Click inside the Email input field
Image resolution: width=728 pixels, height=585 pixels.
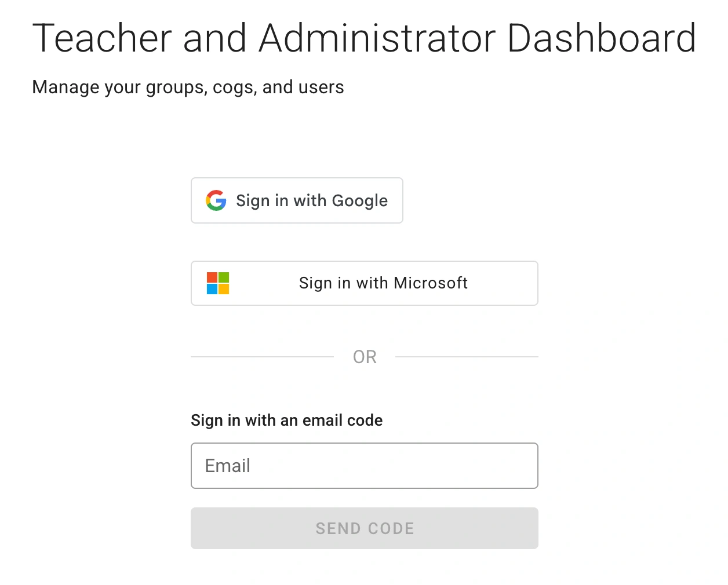click(x=364, y=465)
